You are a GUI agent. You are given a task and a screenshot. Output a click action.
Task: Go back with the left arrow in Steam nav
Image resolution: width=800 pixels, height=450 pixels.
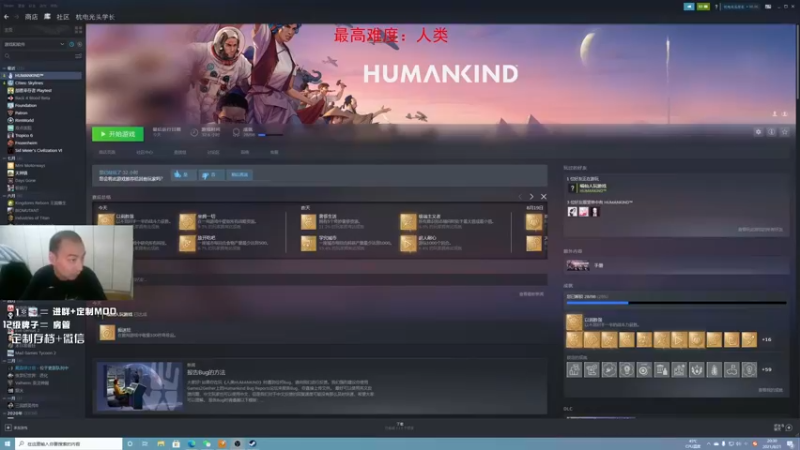click(x=6, y=17)
